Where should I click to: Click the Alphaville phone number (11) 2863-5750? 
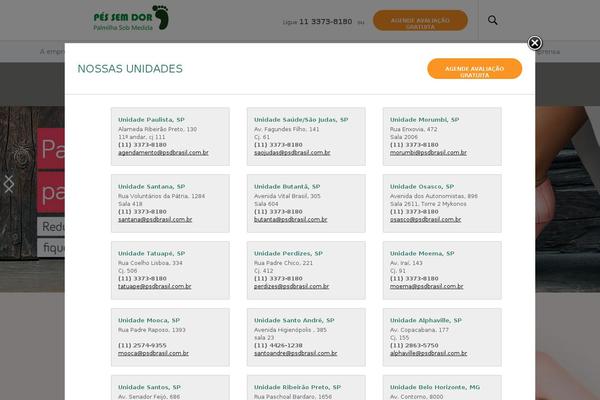(414, 345)
